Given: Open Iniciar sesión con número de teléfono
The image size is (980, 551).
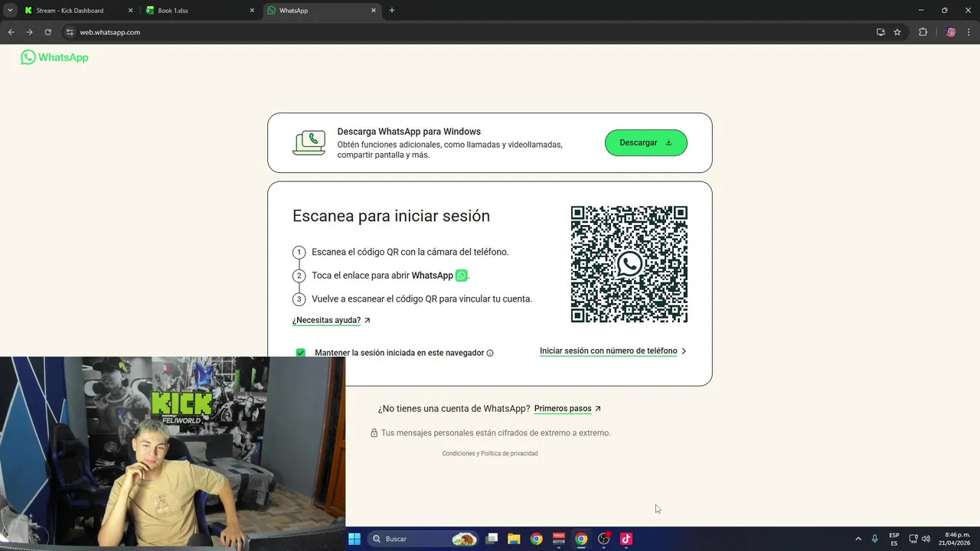Looking at the screenshot, I should pyautogui.click(x=608, y=351).
